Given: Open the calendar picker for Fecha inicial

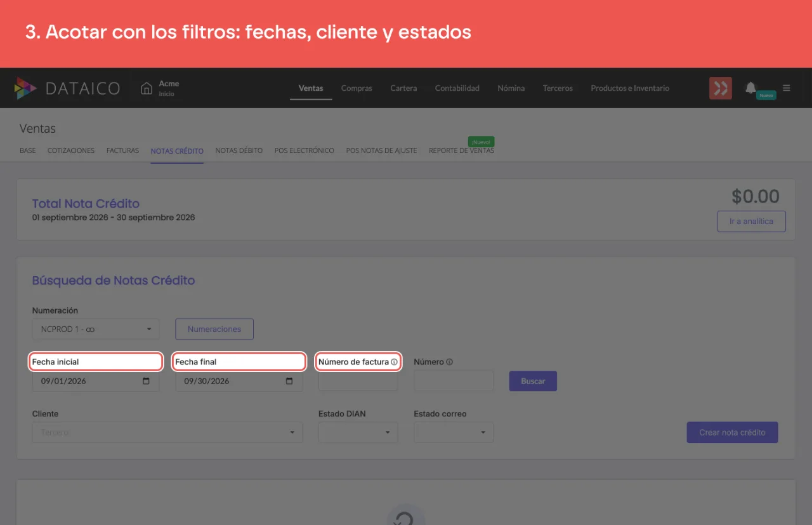Looking at the screenshot, I should [147, 381].
